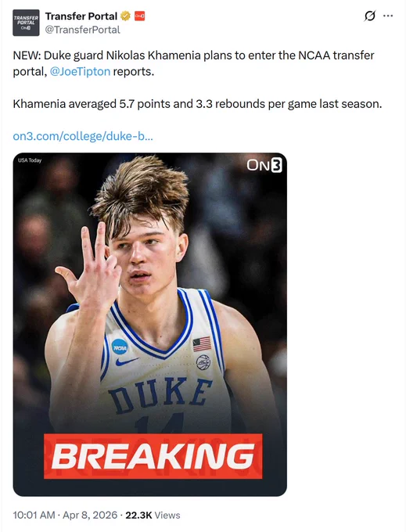Open the three-dot more options menu

388,16
